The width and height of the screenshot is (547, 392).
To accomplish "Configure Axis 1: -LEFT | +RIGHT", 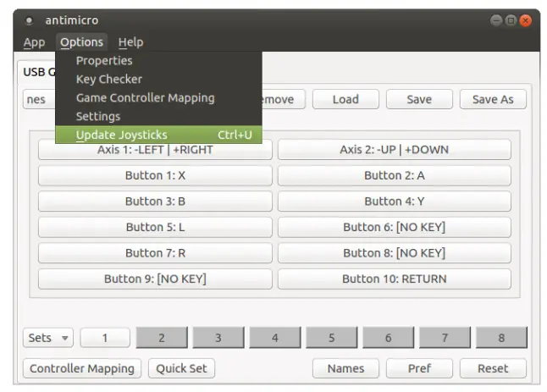I will (155, 152).
